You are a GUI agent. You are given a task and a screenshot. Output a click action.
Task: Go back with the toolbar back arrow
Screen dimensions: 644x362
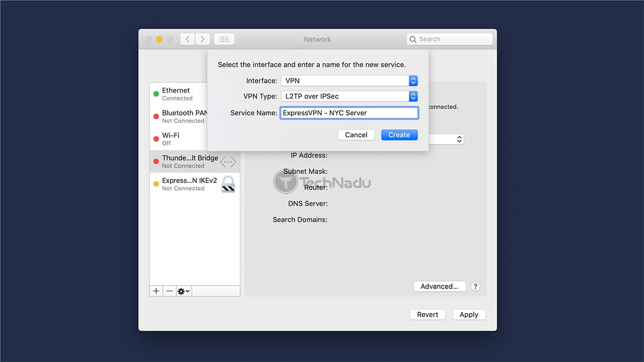pos(188,39)
